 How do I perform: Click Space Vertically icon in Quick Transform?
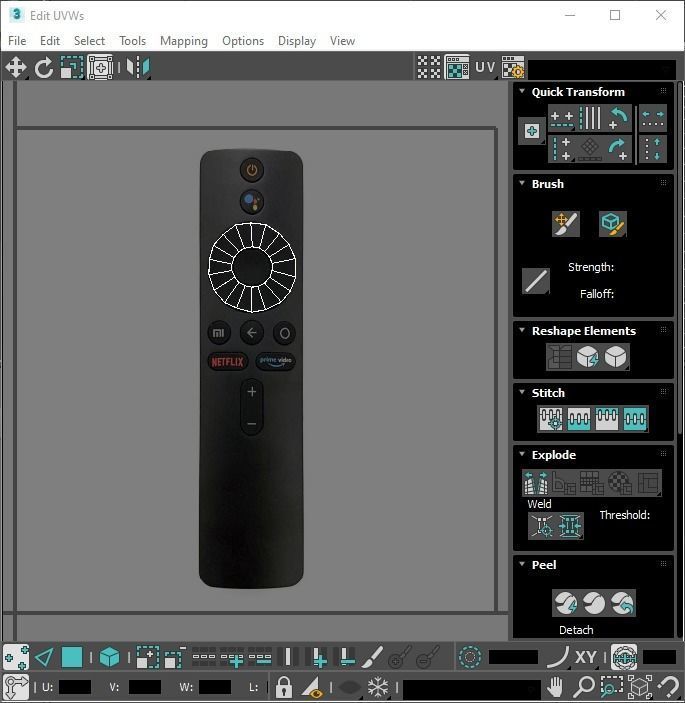pyautogui.click(x=653, y=149)
